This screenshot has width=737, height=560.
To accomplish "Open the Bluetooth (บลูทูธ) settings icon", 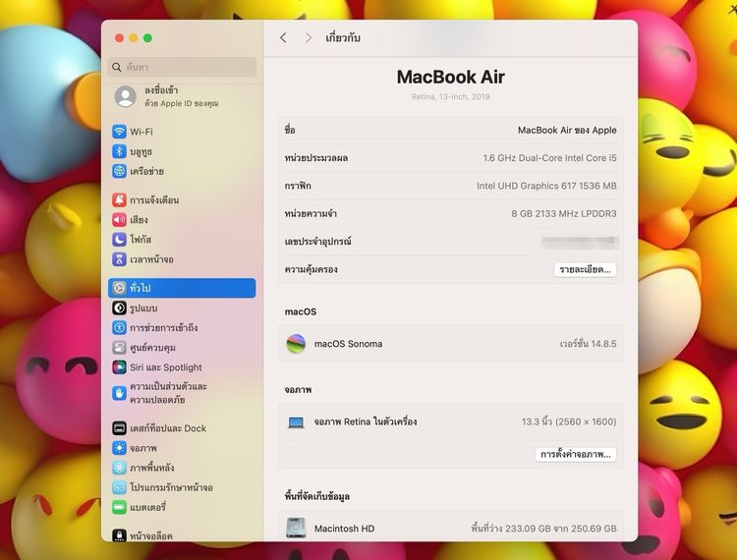I will click(x=119, y=151).
